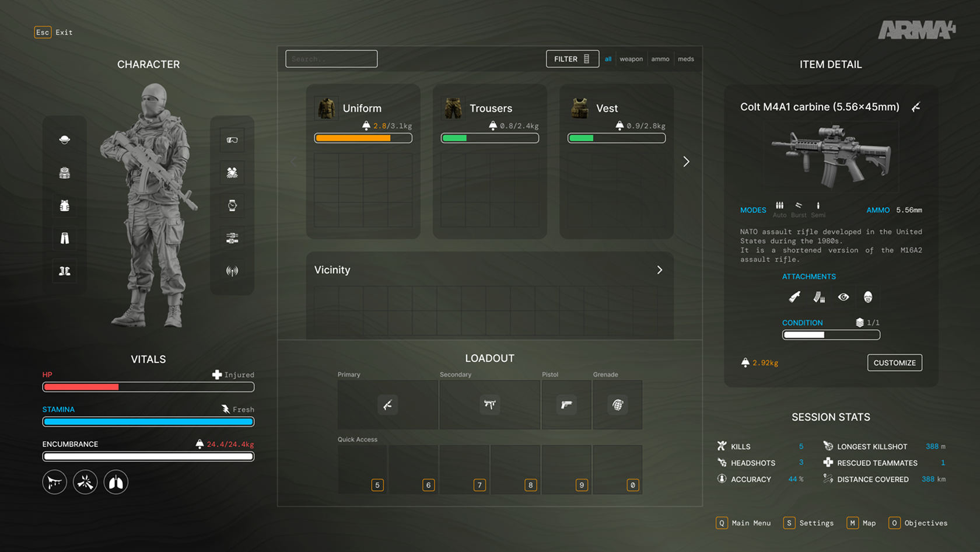Select the Secondary weapon SMG slot
The height and width of the screenshot is (552, 980).
point(489,405)
